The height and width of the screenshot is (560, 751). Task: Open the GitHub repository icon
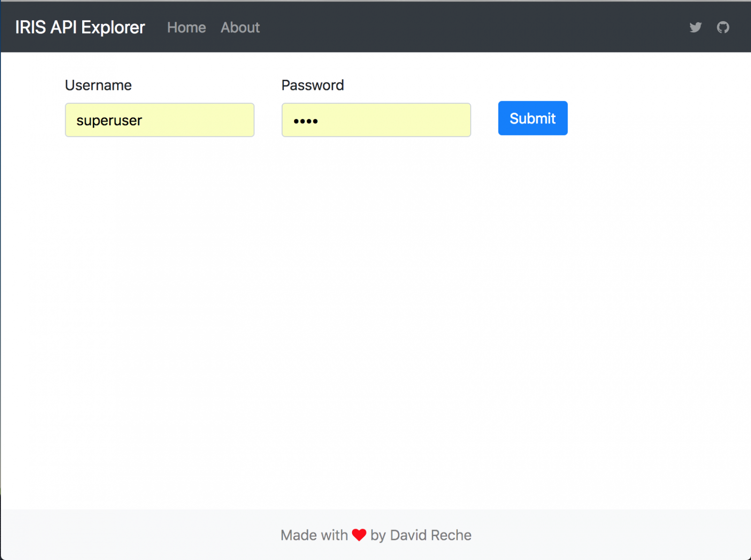(x=723, y=27)
